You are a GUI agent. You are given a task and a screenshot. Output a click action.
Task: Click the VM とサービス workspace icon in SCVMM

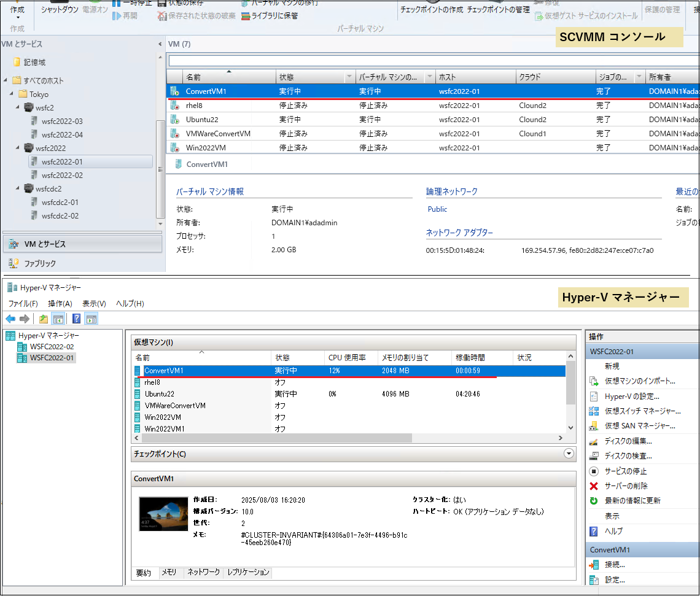point(14,244)
